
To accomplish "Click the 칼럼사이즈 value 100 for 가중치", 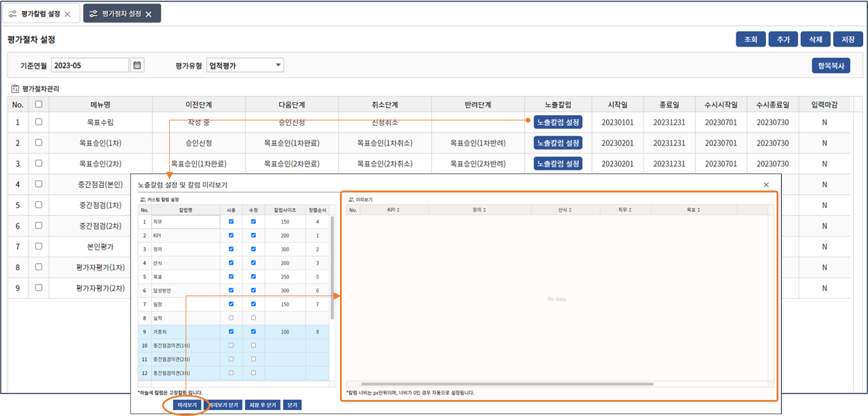I will (285, 332).
